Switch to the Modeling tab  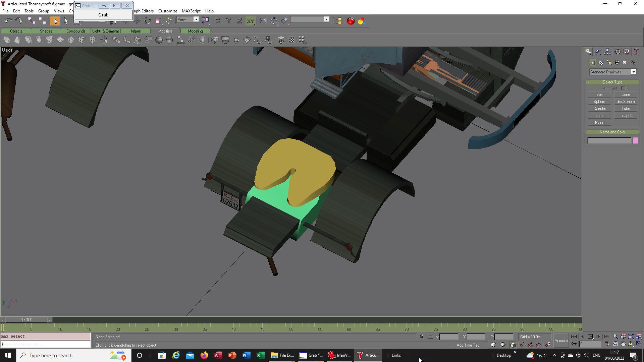[x=195, y=31]
